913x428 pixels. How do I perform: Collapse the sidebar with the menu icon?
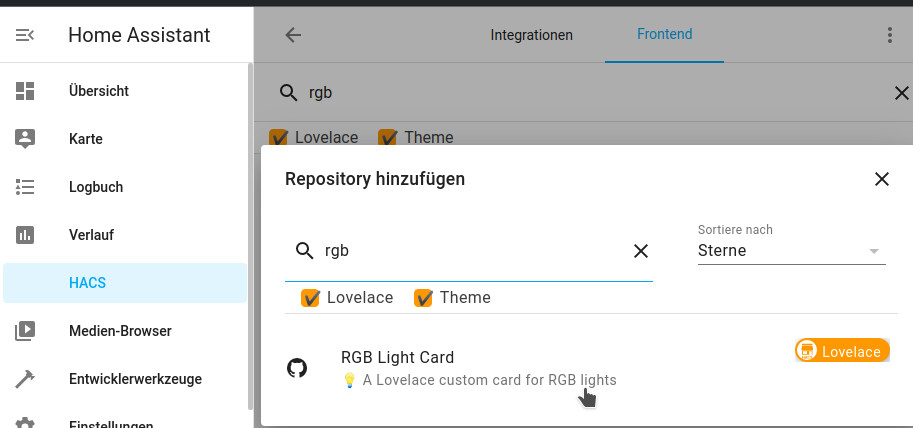[24, 36]
